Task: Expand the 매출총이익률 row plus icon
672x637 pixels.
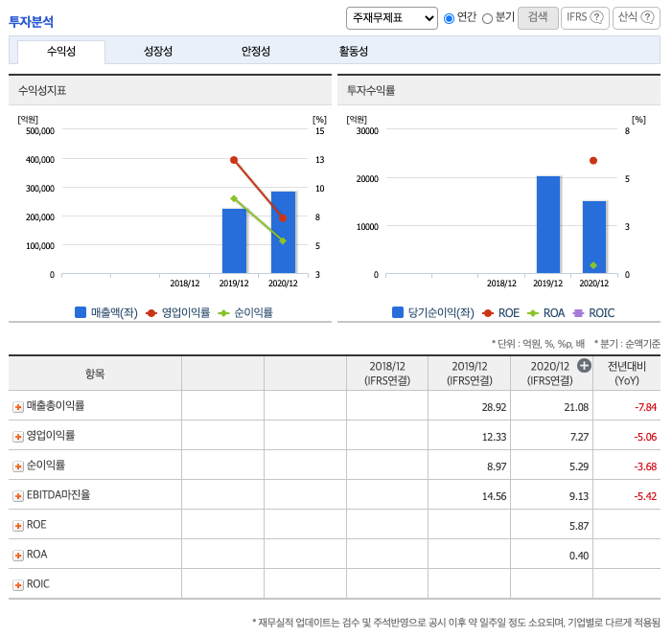Action: click(18, 407)
